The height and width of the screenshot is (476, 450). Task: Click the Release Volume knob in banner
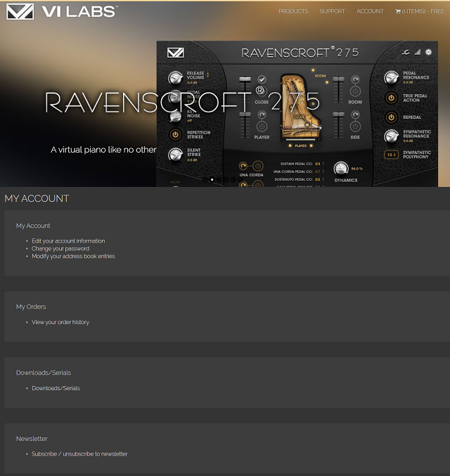175,78
